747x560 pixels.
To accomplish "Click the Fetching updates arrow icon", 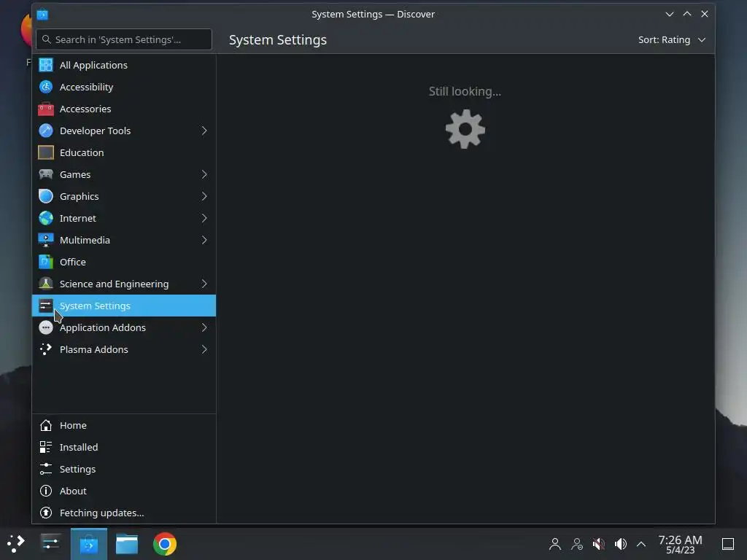I will pos(46,513).
